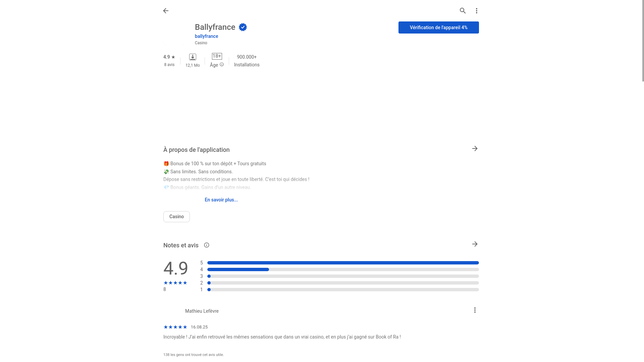Open search with the magnifier icon
Viewport: 644px width, 362px height.
463,11
